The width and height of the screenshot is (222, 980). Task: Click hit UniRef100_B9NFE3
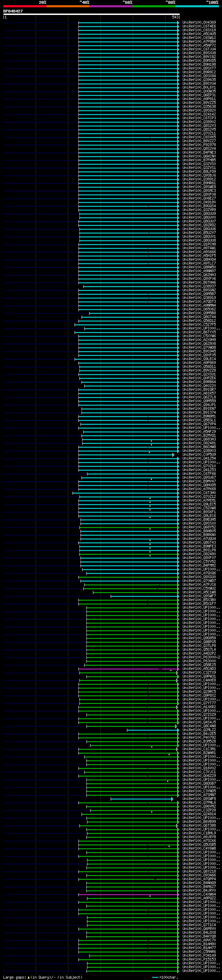(x=199, y=546)
